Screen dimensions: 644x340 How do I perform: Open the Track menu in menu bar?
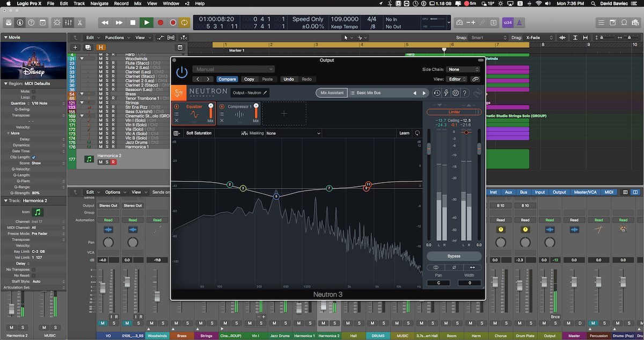[x=79, y=4]
